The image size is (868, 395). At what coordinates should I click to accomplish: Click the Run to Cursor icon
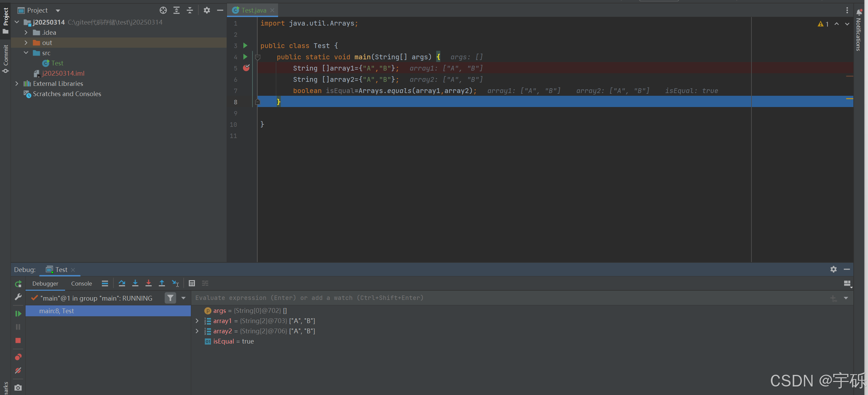tap(176, 283)
